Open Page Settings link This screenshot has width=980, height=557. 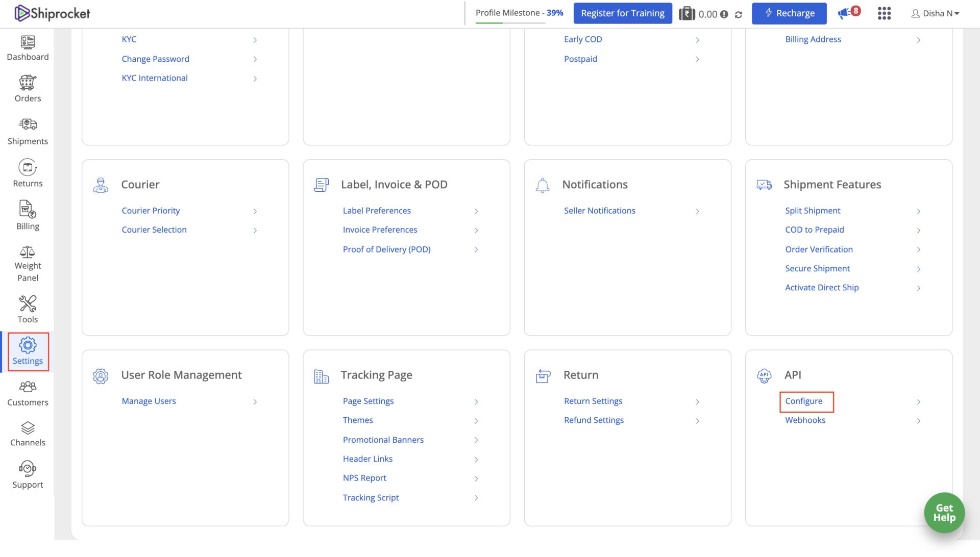point(368,401)
